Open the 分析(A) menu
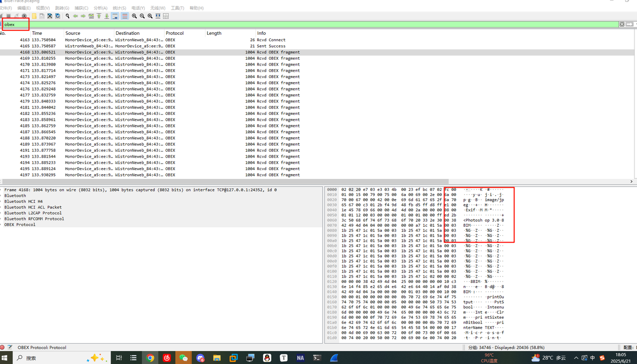The height and width of the screenshot is (364, 637). [100, 8]
